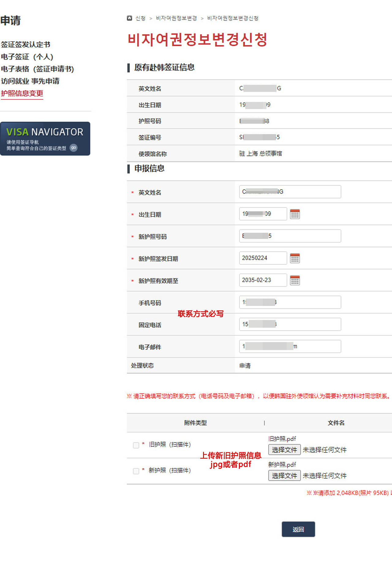Click breadcrumb link 비자여권정보변경
Screen dimensions: 392x588
(176, 18)
